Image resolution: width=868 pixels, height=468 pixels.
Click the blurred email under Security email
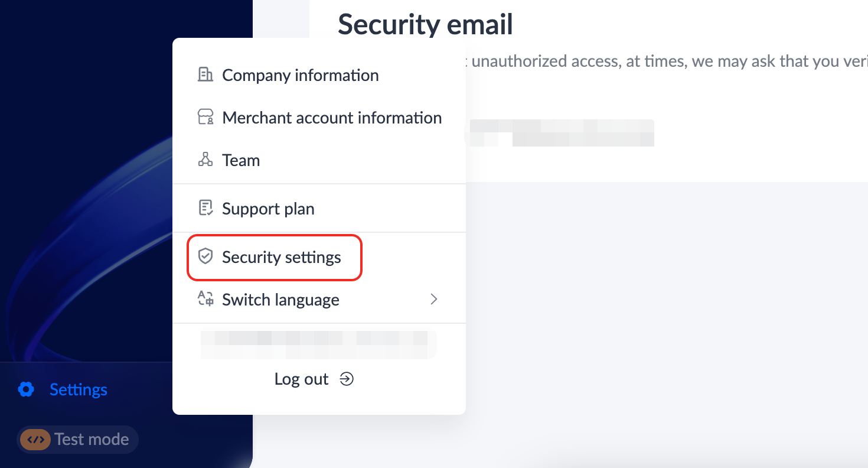[x=561, y=133]
